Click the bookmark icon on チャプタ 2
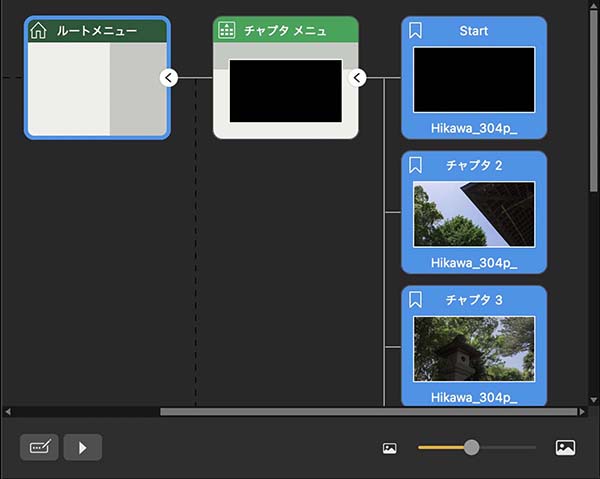600x479 pixels. (416, 164)
